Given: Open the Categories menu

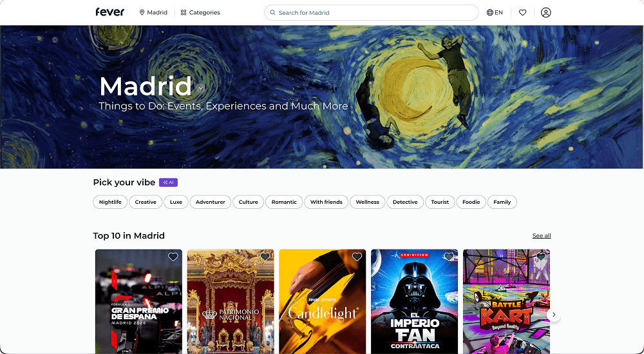Looking at the screenshot, I should (x=200, y=13).
